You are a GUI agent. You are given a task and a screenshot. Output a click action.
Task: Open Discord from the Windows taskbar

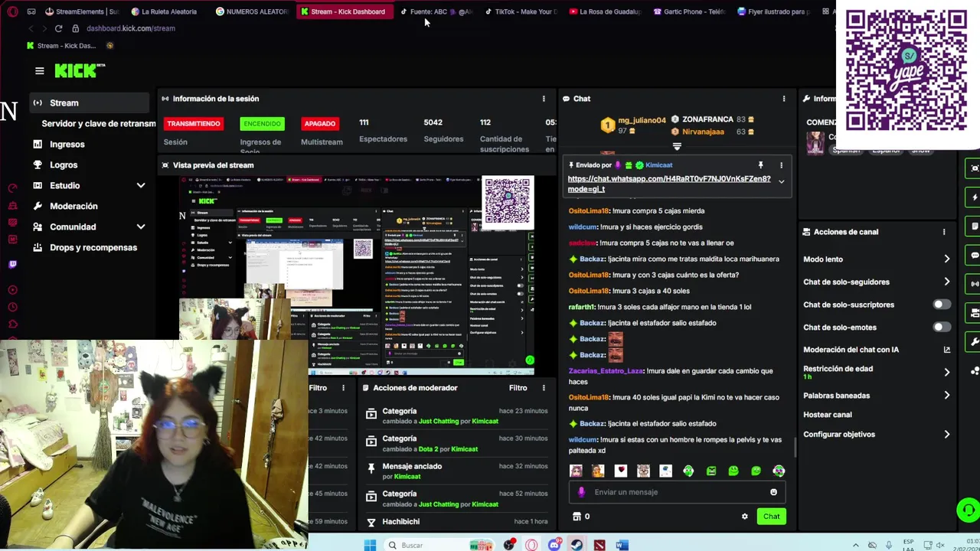[x=554, y=545]
